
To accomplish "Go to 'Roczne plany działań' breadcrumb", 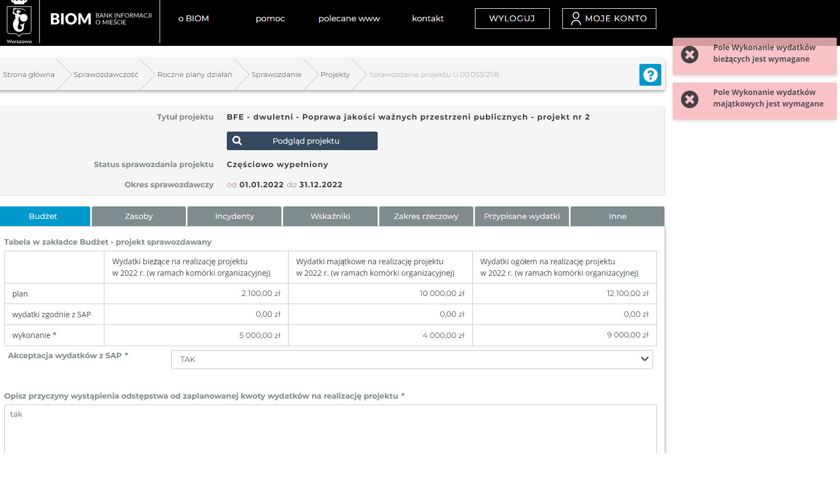I will click(195, 75).
